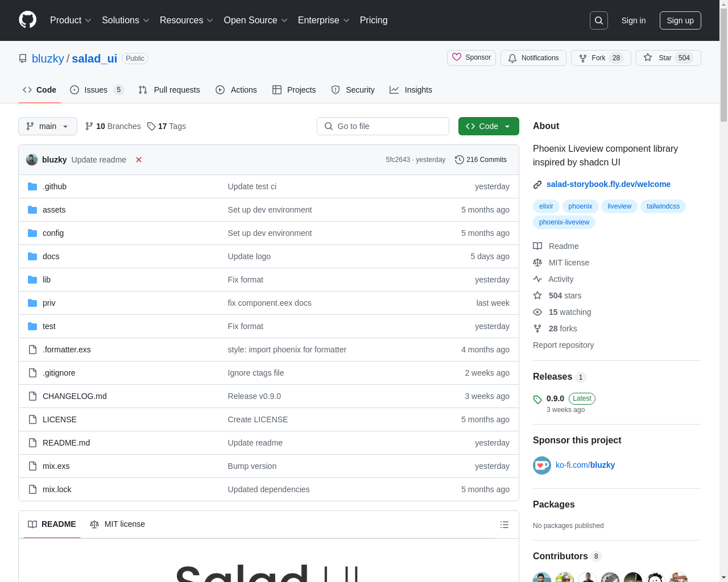Screen dimensions: 728x582
Task: Click Report repository link
Action: [x=563, y=345]
